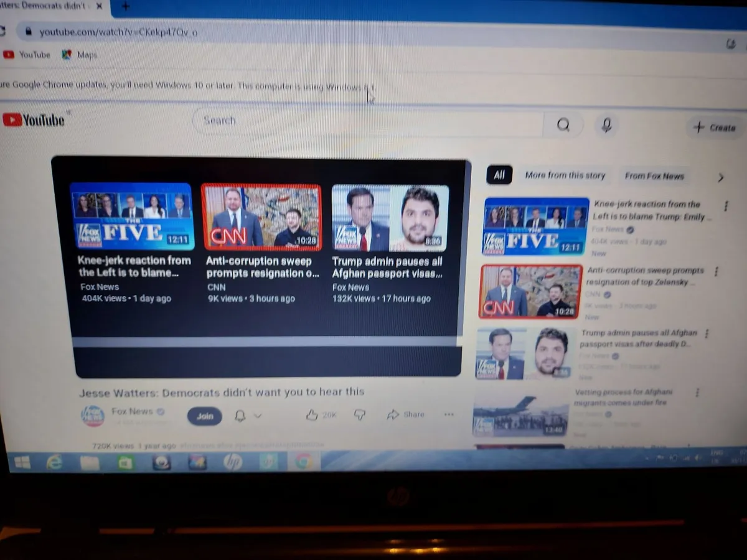
Task: Open options menu for CNN Zelensky sidebar video
Action: pyautogui.click(x=716, y=272)
